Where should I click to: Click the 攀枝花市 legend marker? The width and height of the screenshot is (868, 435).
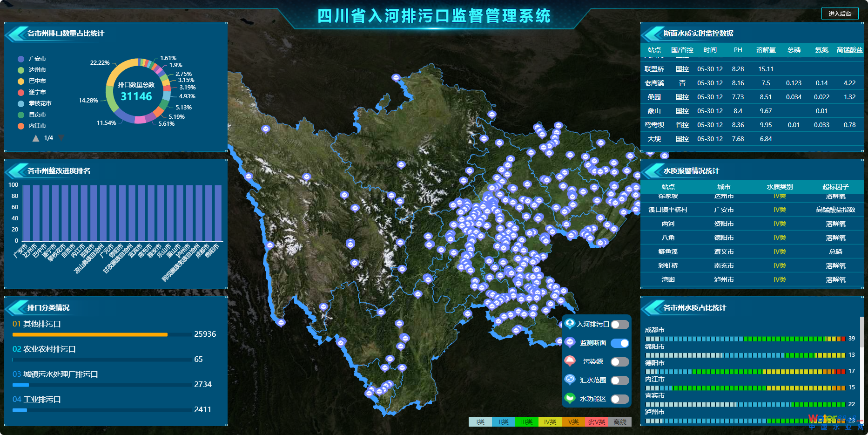tap(21, 104)
